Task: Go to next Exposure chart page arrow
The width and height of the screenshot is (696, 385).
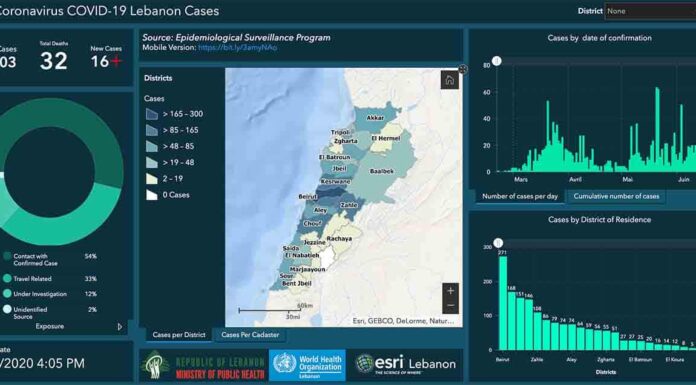Action: (x=120, y=327)
